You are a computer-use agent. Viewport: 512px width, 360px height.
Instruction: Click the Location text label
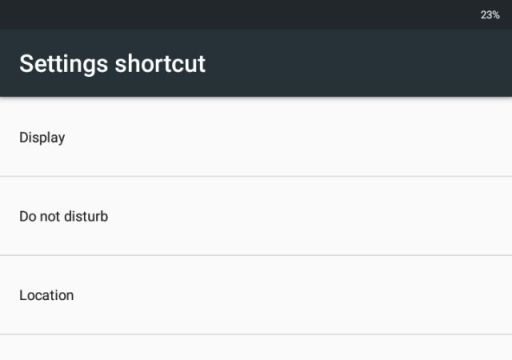(47, 295)
